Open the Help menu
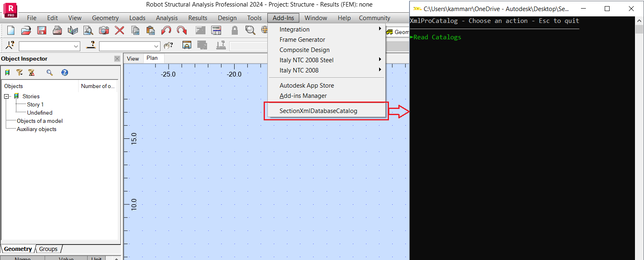The image size is (644, 260). 344,18
